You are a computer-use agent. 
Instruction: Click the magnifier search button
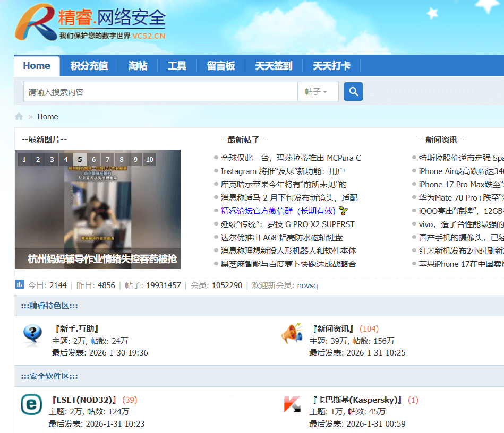pos(353,92)
